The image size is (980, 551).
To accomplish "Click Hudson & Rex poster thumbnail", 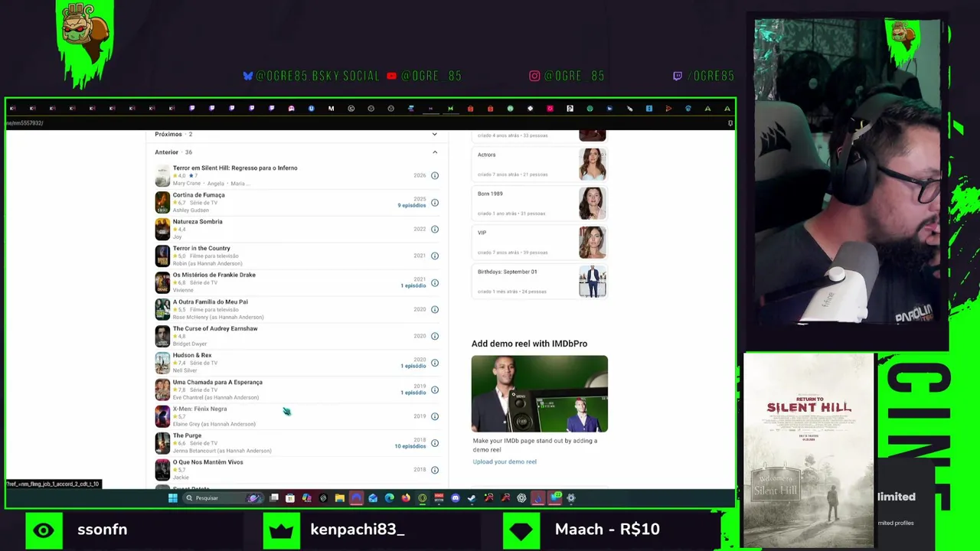I will click(162, 363).
